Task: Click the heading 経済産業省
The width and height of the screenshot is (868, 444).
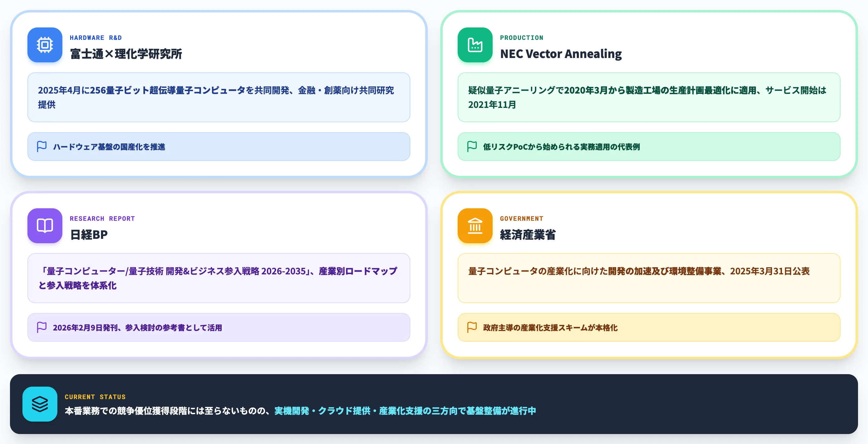Action: (x=528, y=235)
